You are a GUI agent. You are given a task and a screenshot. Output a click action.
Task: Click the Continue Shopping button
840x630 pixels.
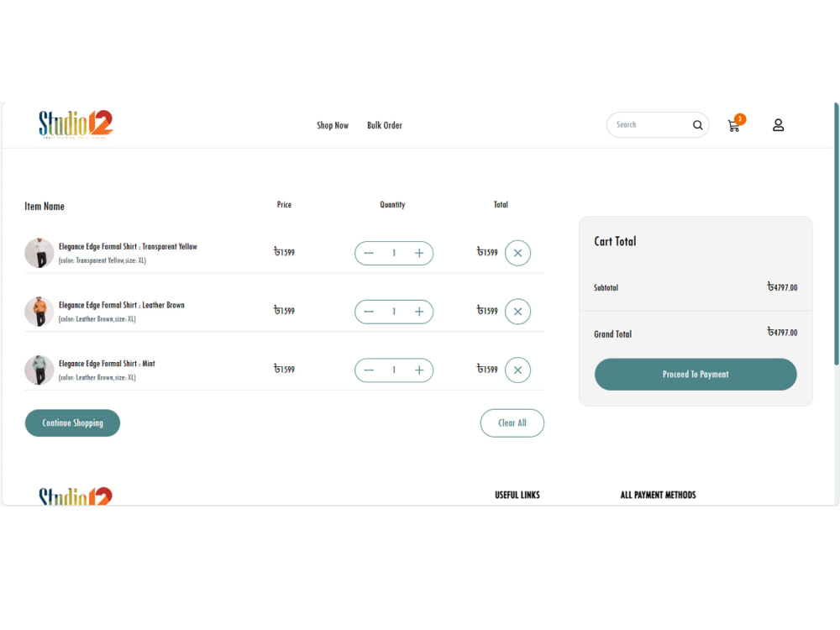click(x=72, y=423)
